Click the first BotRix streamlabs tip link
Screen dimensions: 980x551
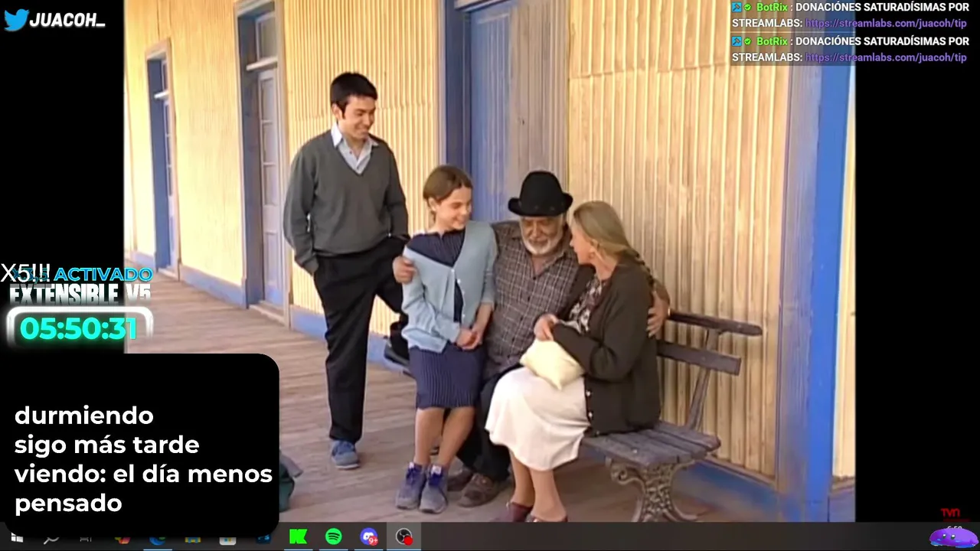(x=886, y=23)
